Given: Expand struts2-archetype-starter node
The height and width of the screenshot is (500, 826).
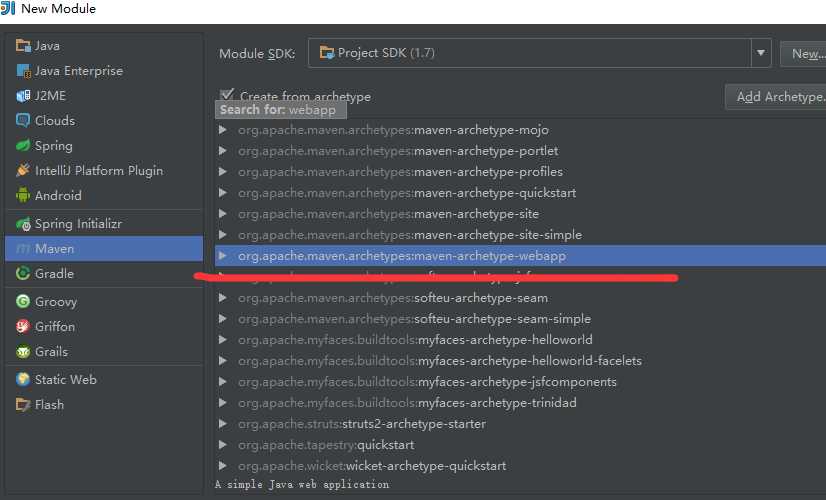Looking at the screenshot, I should point(223,424).
